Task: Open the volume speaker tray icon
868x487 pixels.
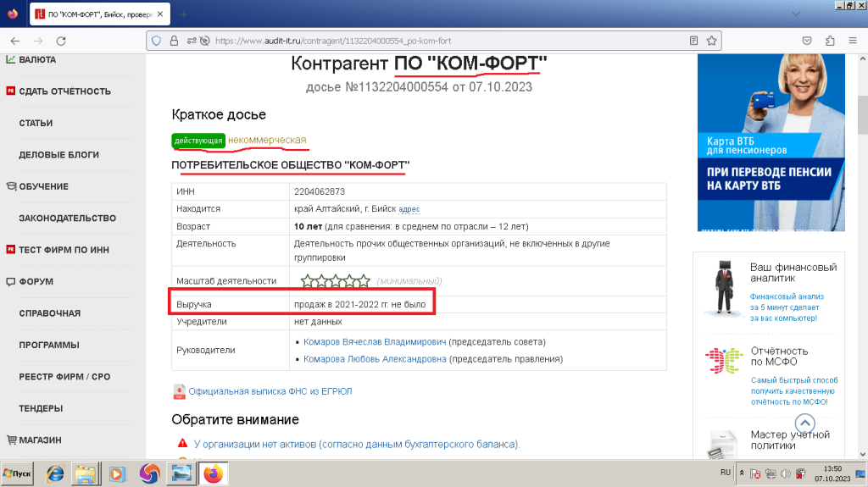Action: [785, 473]
